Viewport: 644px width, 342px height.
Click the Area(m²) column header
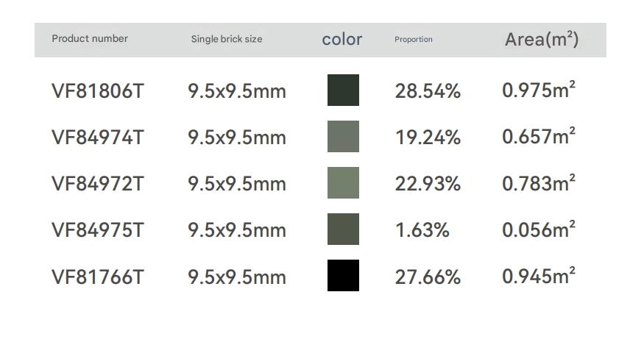542,40
